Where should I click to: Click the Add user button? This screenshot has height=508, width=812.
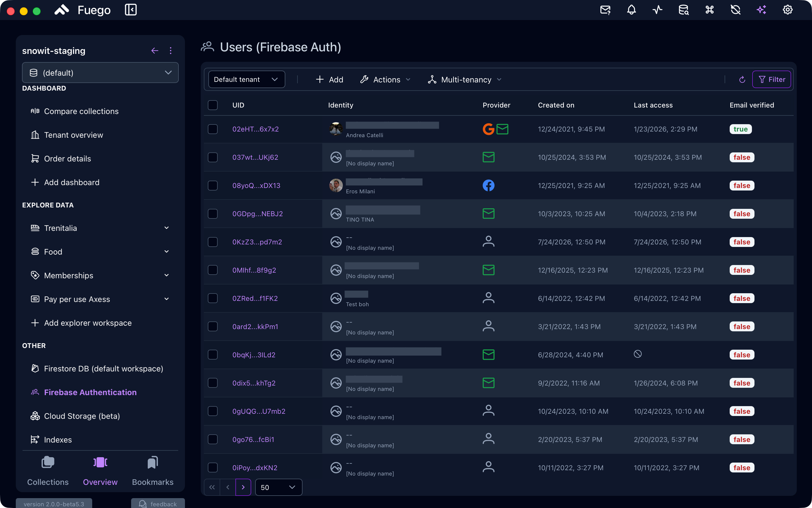tap(330, 80)
